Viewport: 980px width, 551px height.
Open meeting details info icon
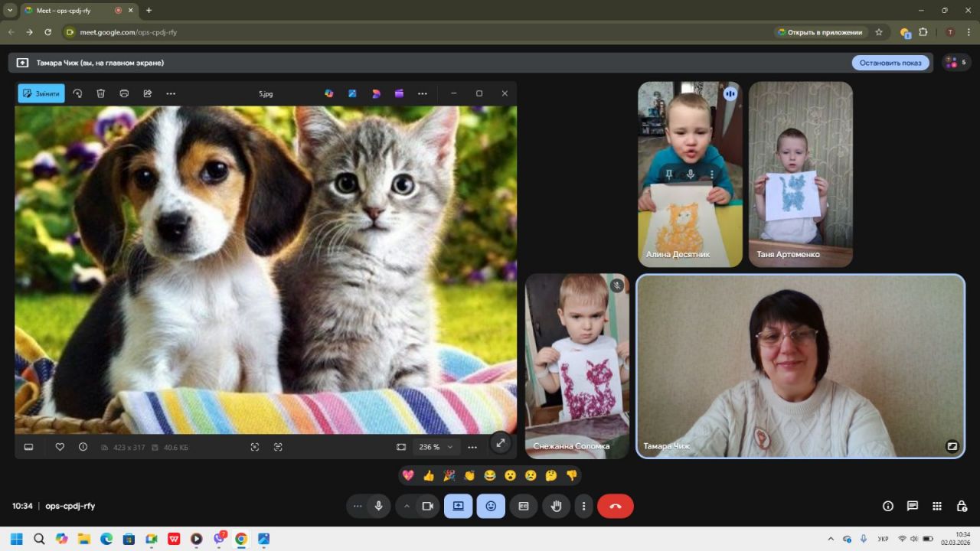click(887, 506)
